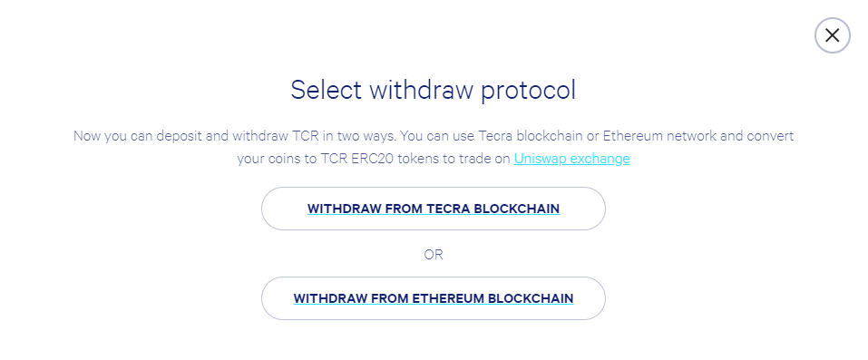The width and height of the screenshot is (868, 360).
Task: Click the 'Select withdraw protocol' heading
Action: (x=434, y=91)
